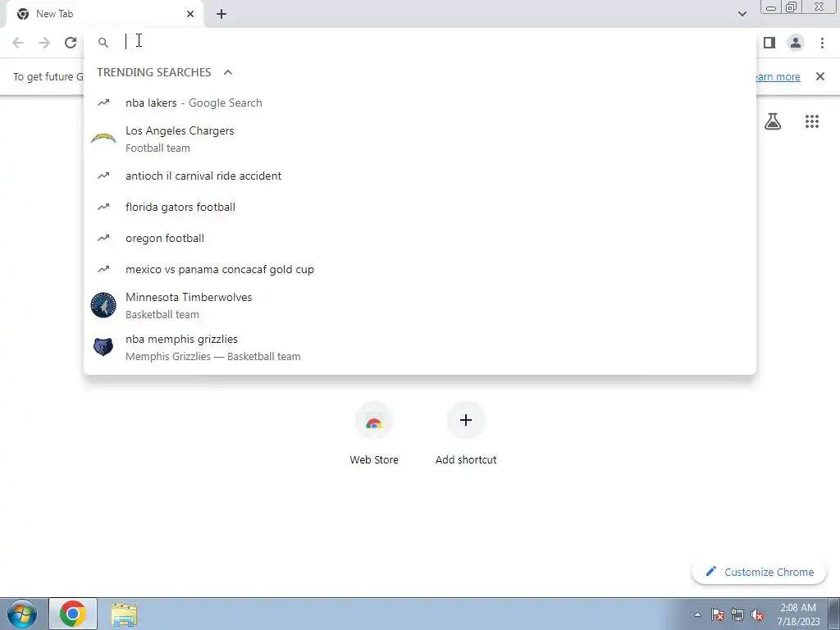
Task: Click the Chargers team logo
Action: point(103,139)
